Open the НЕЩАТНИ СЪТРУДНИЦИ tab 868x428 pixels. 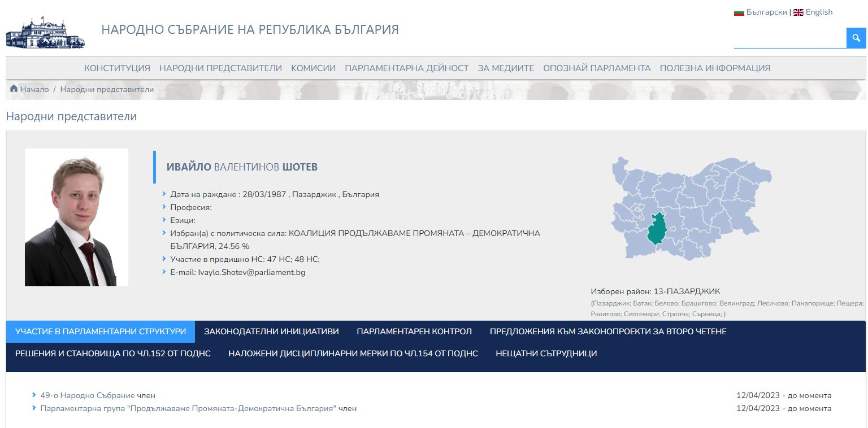546,353
